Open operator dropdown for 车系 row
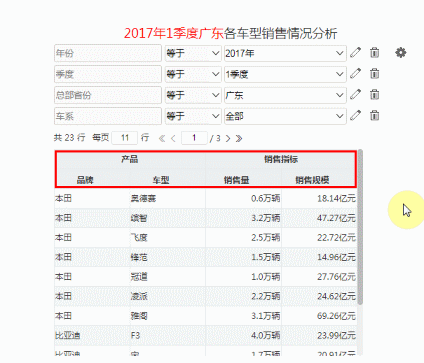Image resolution: width=424 pixels, height=363 pixels. click(x=193, y=116)
